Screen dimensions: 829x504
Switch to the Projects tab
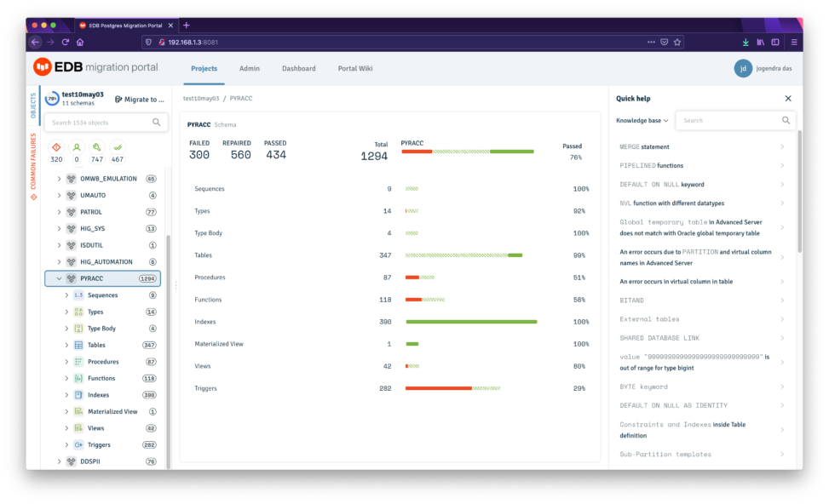point(204,69)
